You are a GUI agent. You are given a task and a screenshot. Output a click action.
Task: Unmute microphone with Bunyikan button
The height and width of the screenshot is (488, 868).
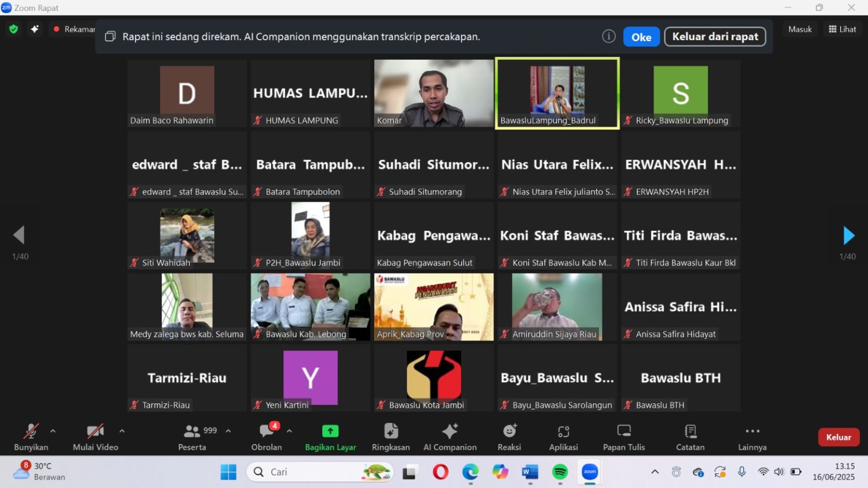coord(31,437)
